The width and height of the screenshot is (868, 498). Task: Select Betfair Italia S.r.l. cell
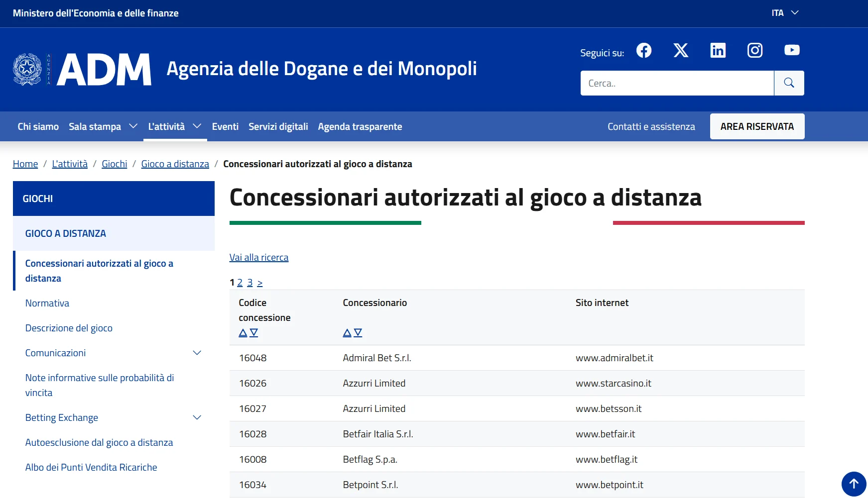point(378,434)
